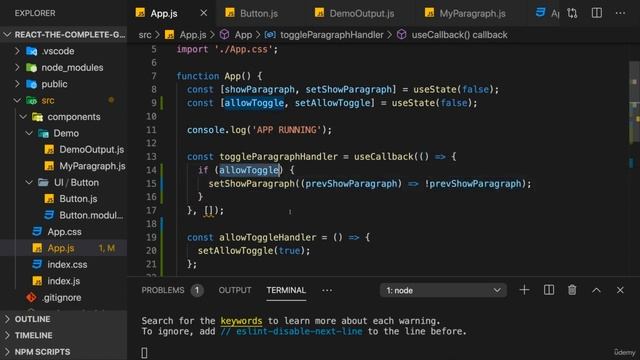The image size is (640, 360).
Task: Switch to DemoOutput.js tab
Action: tap(362, 13)
